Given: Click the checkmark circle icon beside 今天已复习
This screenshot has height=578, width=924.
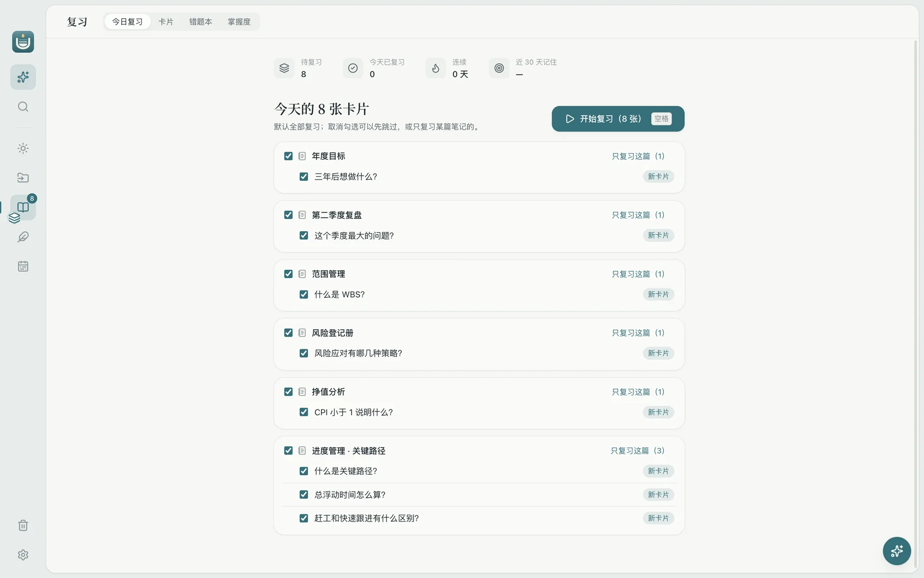Looking at the screenshot, I should (353, 68).
